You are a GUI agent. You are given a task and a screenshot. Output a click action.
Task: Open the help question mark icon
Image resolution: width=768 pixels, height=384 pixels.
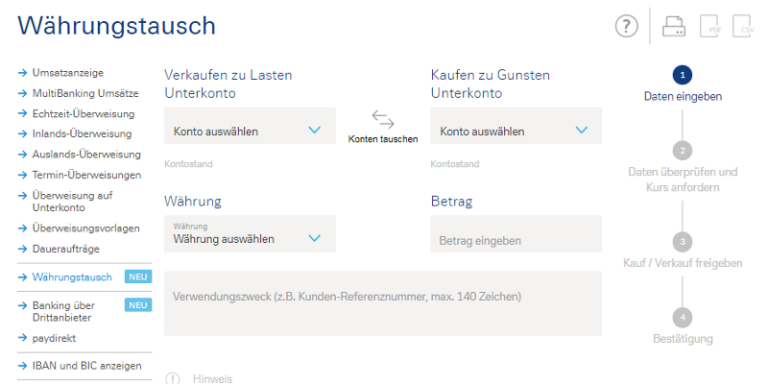pos(626,25)
